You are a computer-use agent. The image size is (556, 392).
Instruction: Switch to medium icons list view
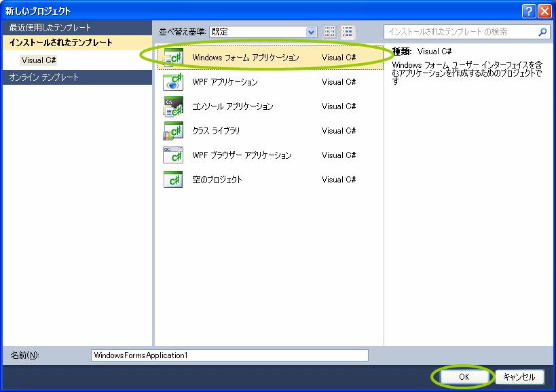[x=347, y=32]
